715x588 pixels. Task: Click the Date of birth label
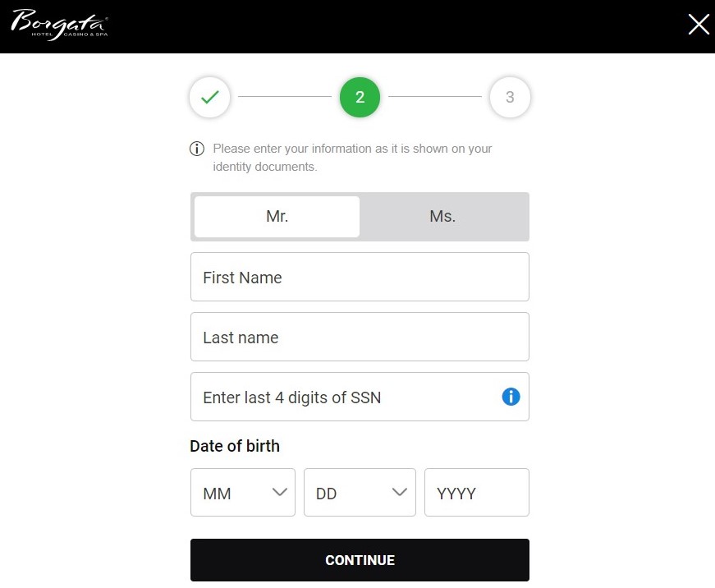(x=235, y=446)
